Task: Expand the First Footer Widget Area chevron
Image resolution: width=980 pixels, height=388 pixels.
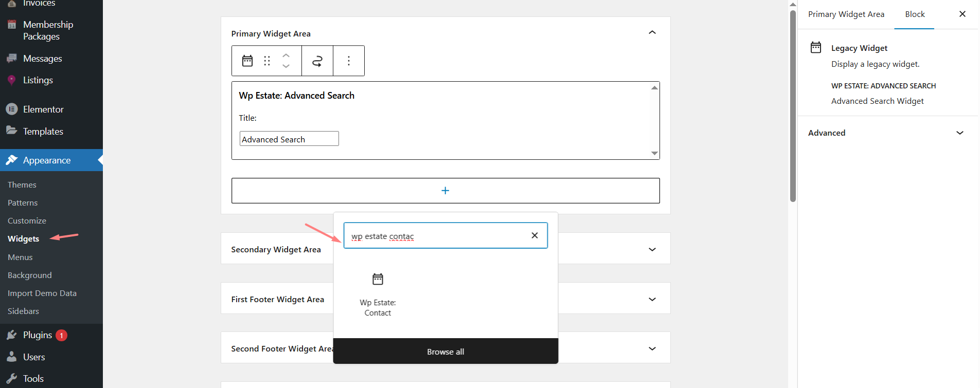Action: point(652,300)
